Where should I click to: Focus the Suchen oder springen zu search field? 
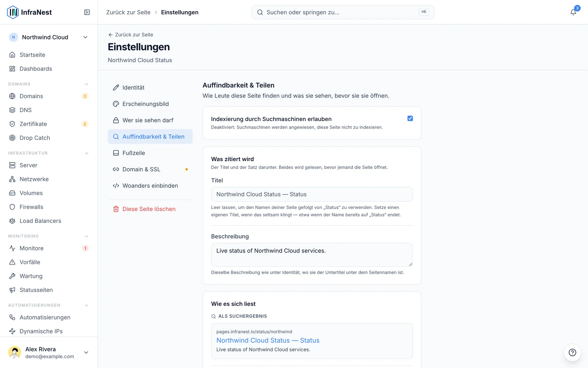click(343, 12)
